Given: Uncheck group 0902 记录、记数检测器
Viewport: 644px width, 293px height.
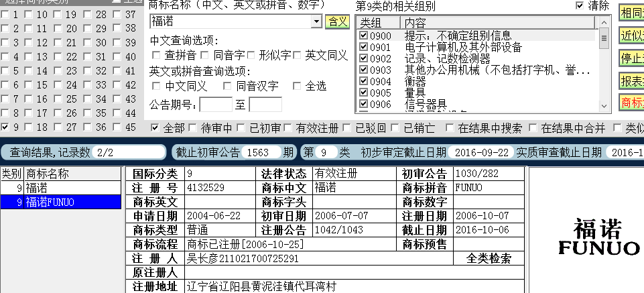Looking at the screenshot, I should (363, 58).
